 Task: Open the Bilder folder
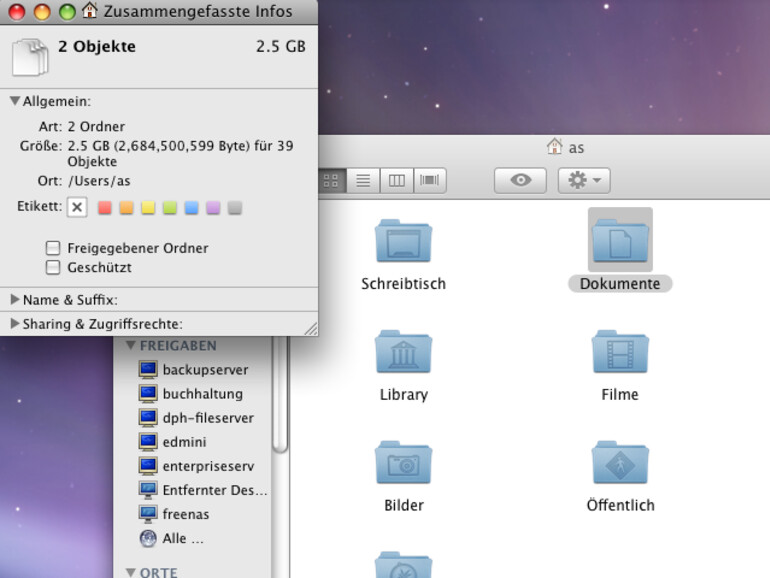(x=403, y=464)
